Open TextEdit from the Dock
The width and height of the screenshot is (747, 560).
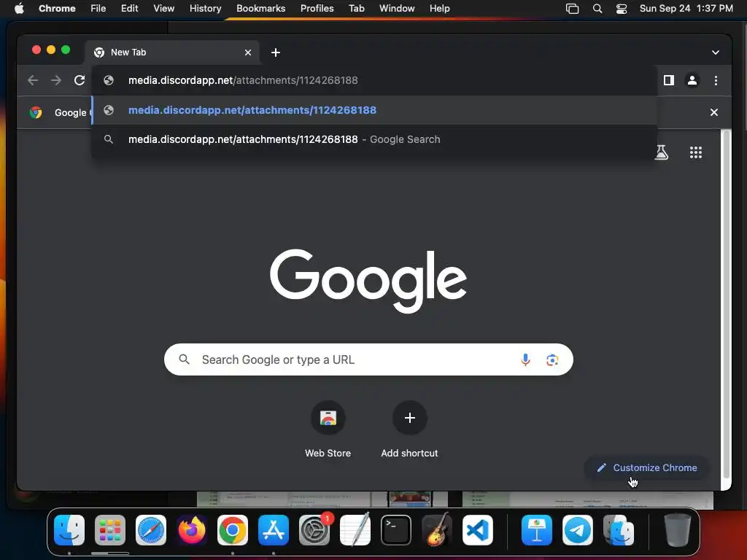[355, 530]
